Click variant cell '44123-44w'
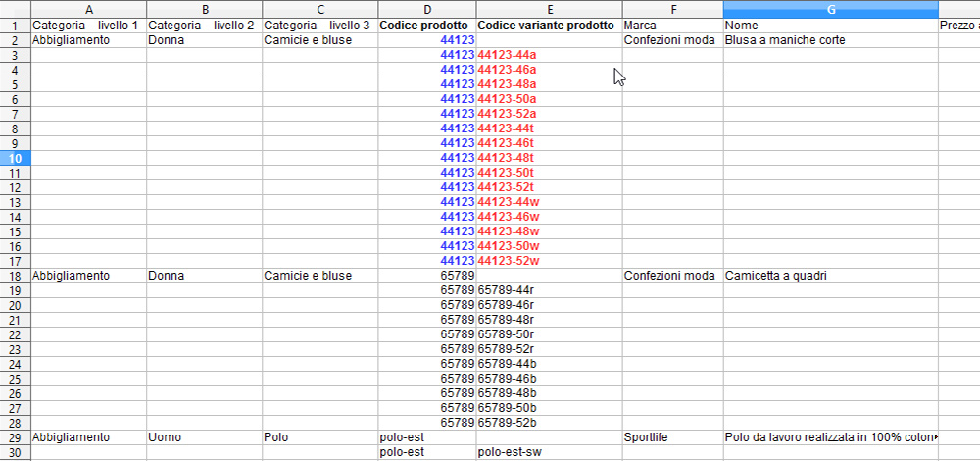Screen dimensions: 980x461 (x=549, y=202)
